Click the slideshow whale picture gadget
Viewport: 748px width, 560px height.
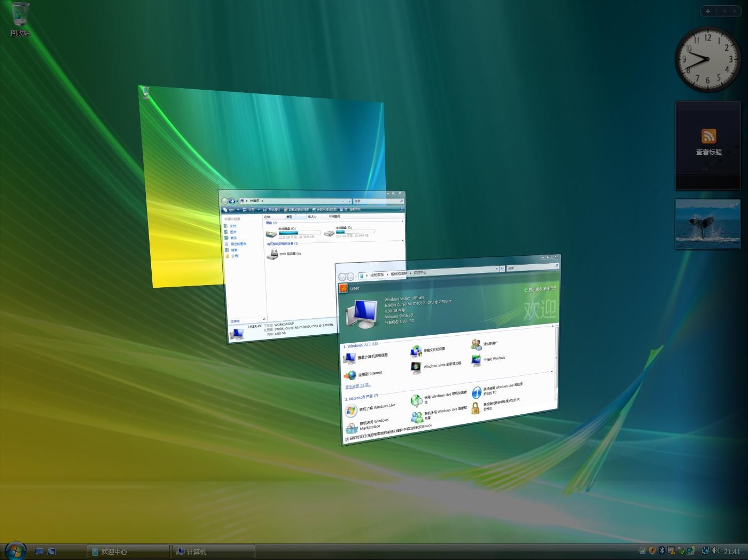click(x=707, y=224)
